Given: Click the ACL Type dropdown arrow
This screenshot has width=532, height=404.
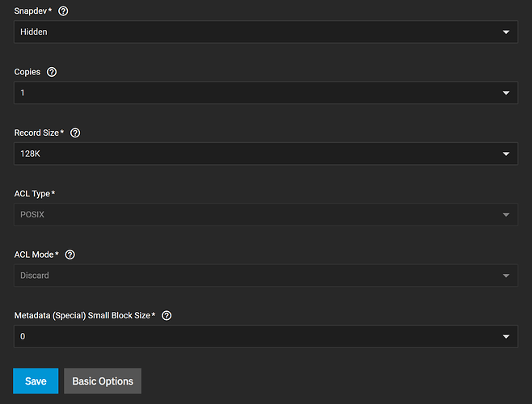Looking at the screenshot, I should pyautogui.click(x=506, y=215).
